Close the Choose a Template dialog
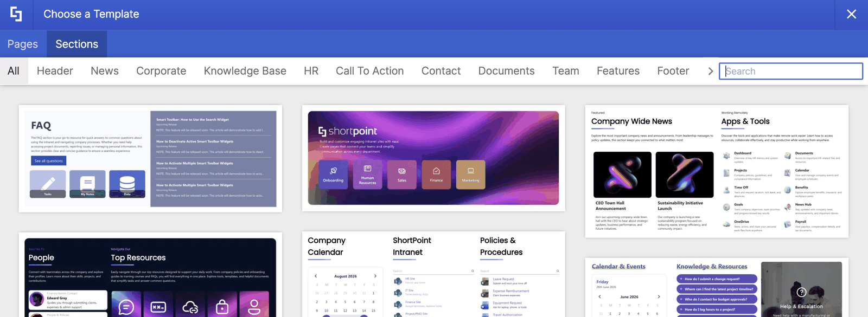This screenshot has width=868, height=317. point(851,14)
